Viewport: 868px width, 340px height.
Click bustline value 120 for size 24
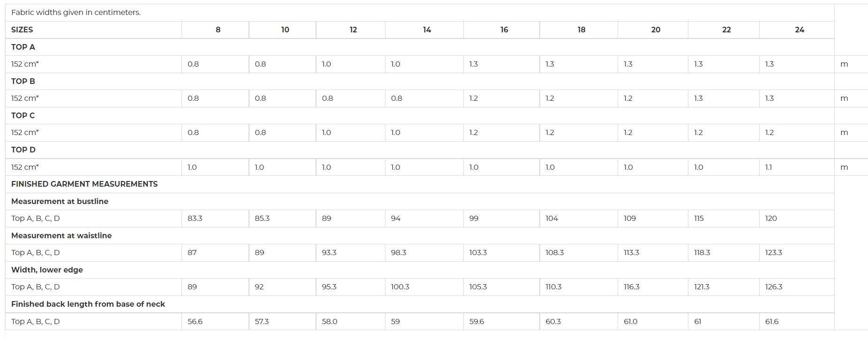[771, 218]
